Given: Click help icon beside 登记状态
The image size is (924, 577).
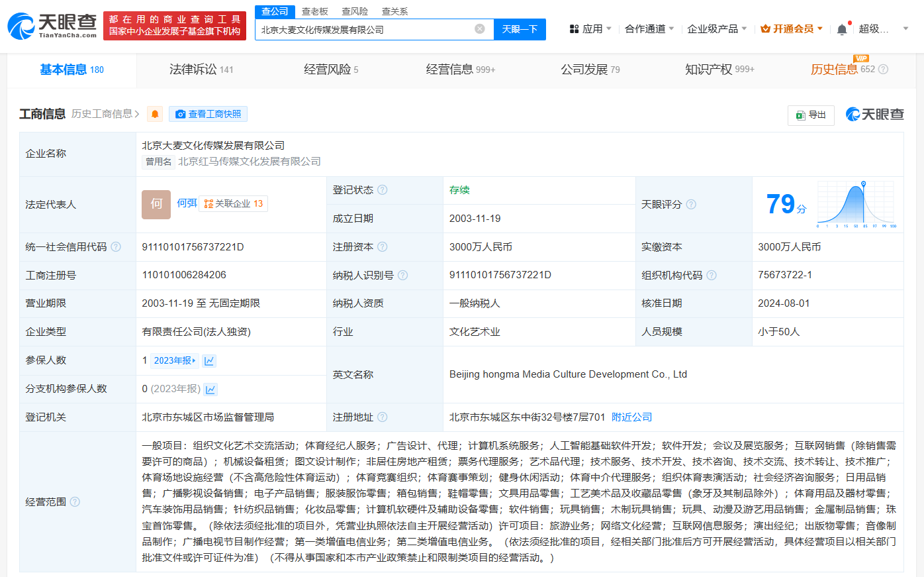Looking at the screenshot, I should [x=383, y=190].
